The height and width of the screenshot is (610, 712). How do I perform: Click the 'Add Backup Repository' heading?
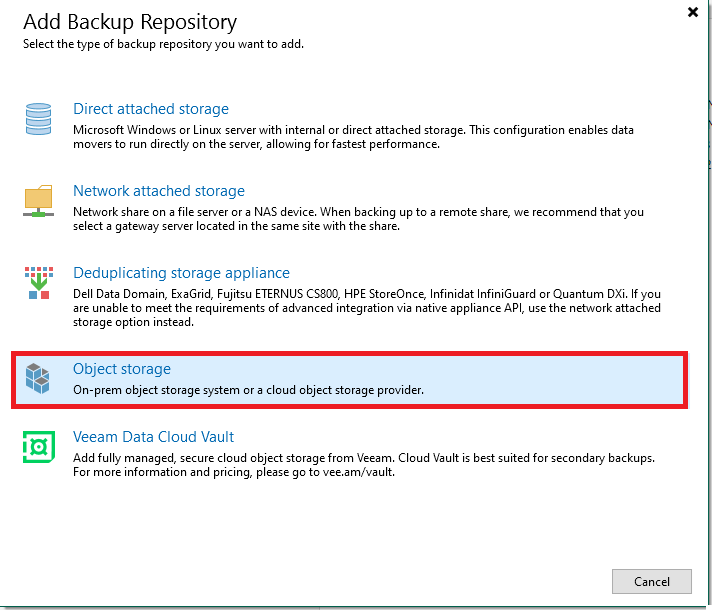click(130, 22)
